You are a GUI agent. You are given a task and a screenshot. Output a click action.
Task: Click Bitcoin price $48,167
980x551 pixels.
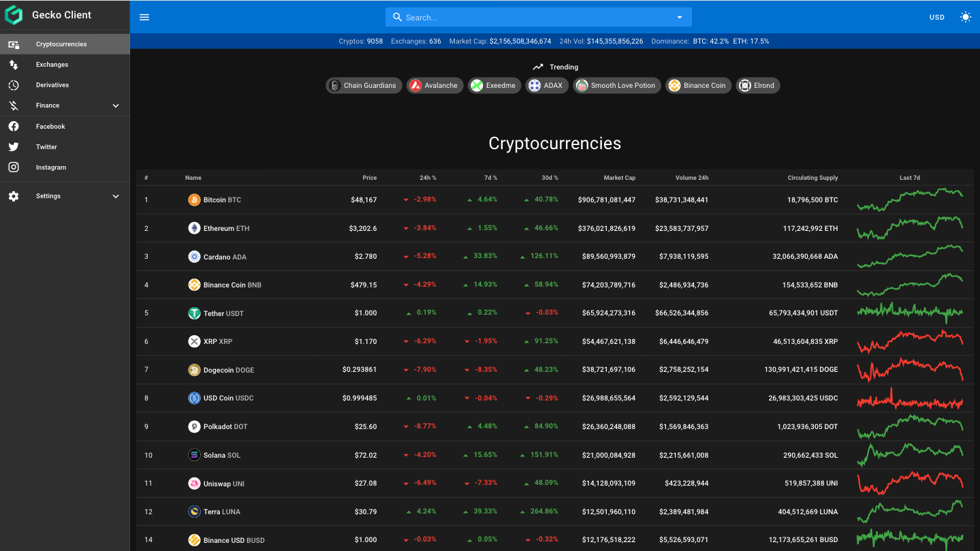363,200
